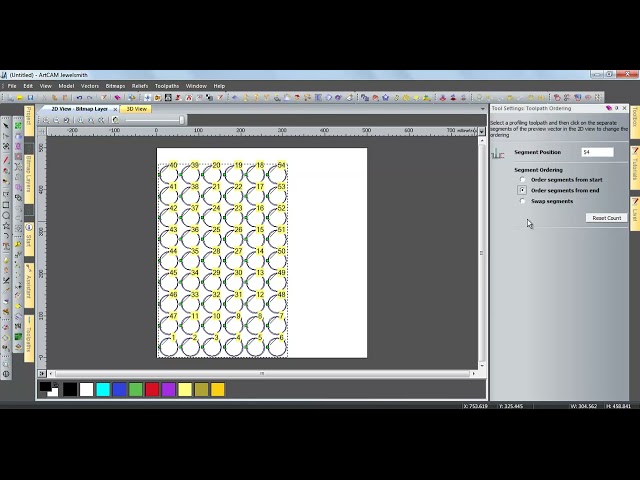
Task: Open the Window menu
Action: pyautogui.click(x=196, y=86)
